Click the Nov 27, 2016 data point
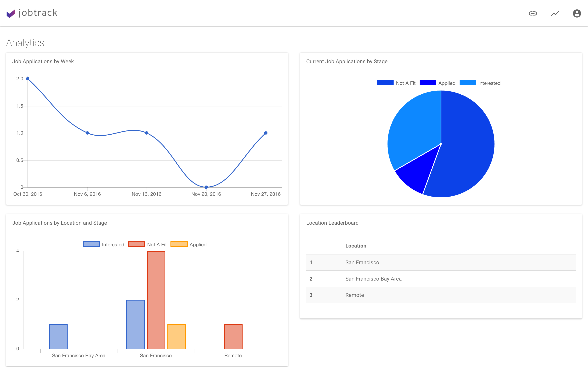Image resolution: width=588 pixels, height=367 pixels. click(266, 133)
